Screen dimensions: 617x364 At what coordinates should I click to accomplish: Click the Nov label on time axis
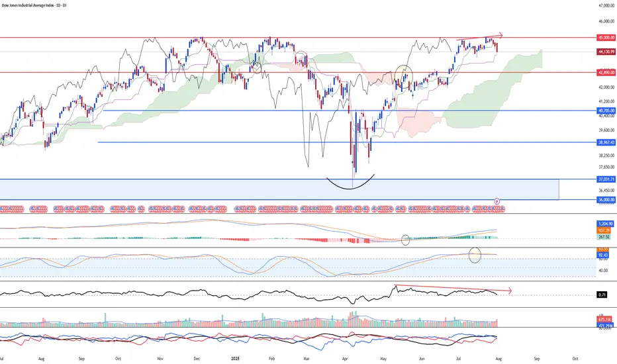pos(160,359)
